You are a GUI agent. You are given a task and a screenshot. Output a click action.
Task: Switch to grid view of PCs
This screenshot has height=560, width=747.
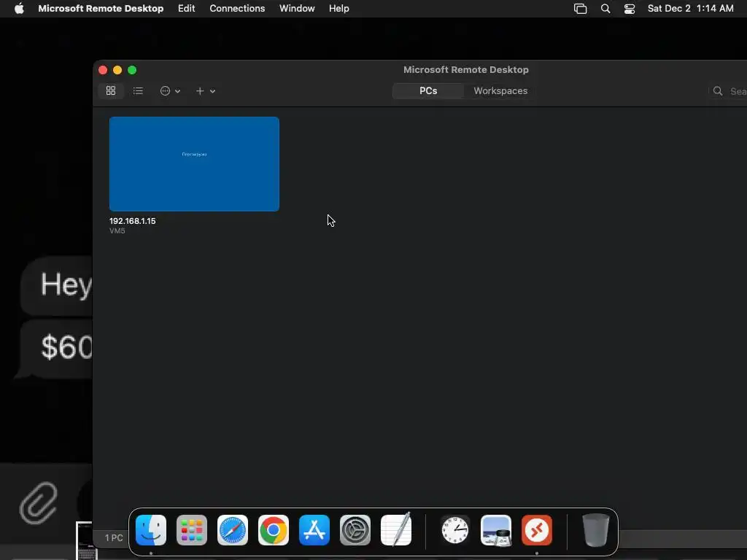tap(111, 90)
